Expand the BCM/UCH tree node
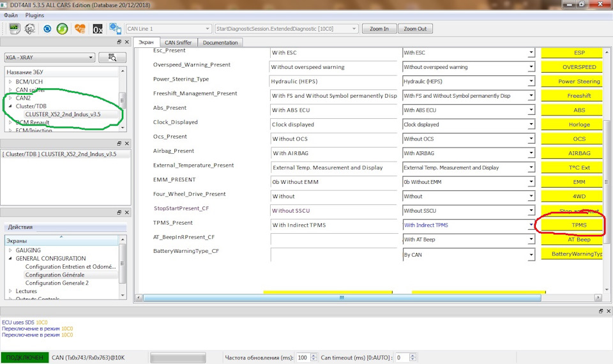This screenshot has height=364, width=613. click(x=10, y=82)
